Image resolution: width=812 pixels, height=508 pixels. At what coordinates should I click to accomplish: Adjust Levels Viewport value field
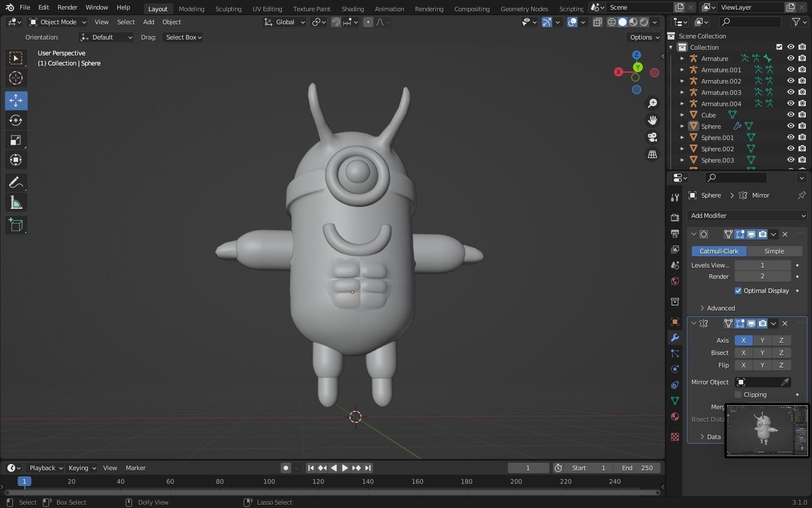(x=762, y=265)
